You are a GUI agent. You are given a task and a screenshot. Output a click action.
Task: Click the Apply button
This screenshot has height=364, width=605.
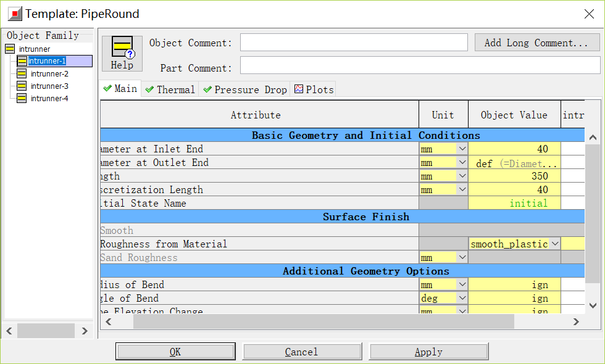[x=428, y=352]
